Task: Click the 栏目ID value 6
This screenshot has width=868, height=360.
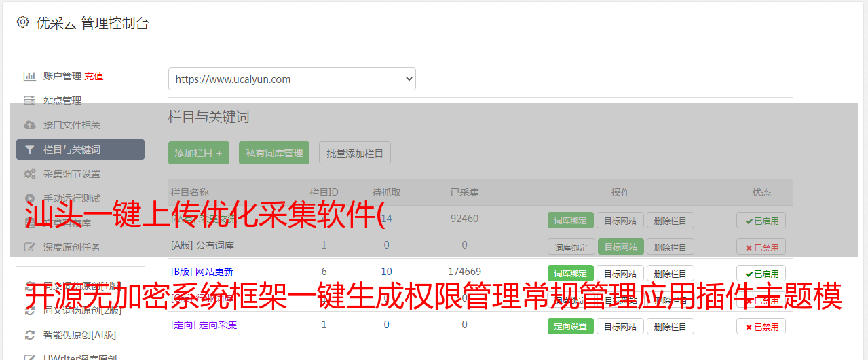Action: [324, 272]
